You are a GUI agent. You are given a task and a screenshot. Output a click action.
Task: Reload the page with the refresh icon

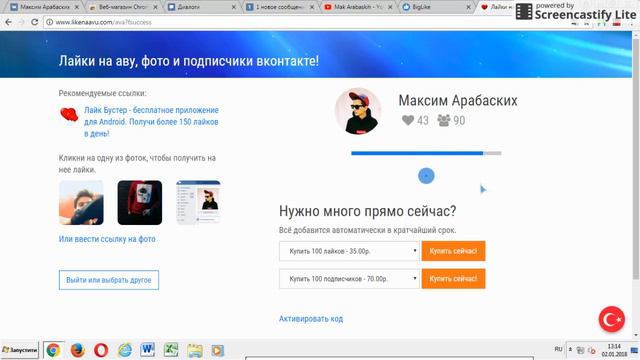point(35,22)
